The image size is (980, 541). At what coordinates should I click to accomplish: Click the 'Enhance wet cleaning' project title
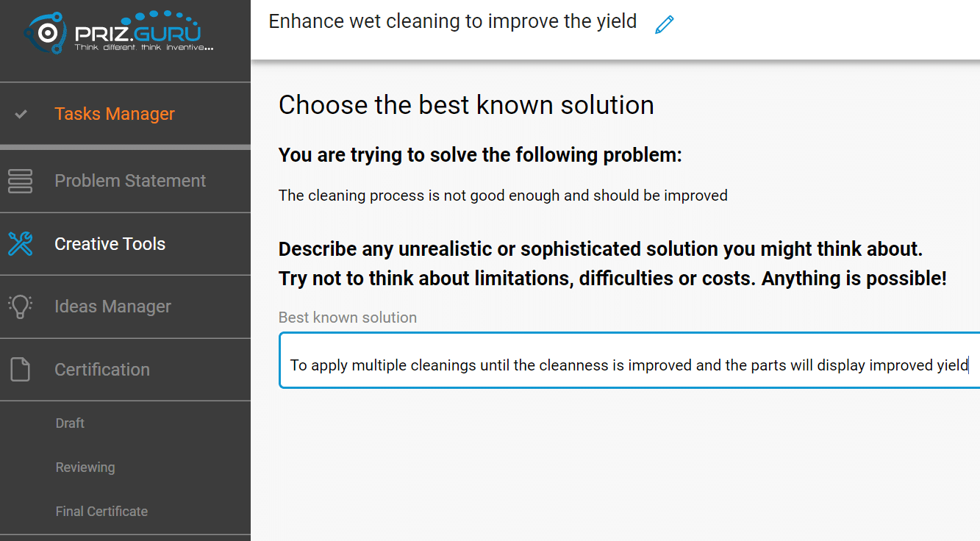point(453,21)
